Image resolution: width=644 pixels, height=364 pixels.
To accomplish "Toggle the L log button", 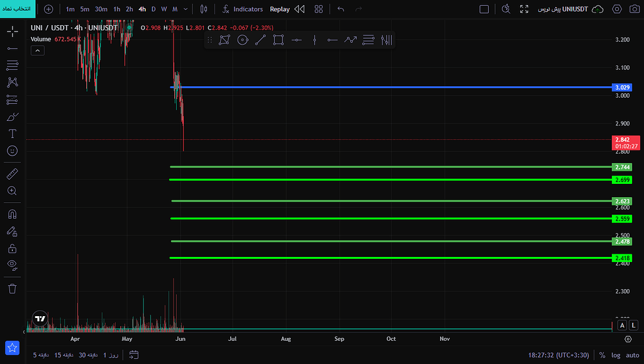I will point(634,326).
